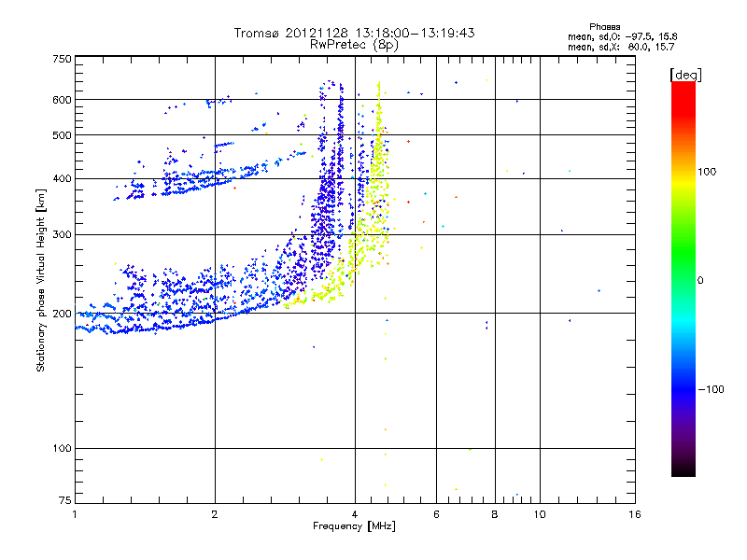Viewport: 747px width, 560px height.
Task: Click the y-axis tick label '500'
Action: 62,135
